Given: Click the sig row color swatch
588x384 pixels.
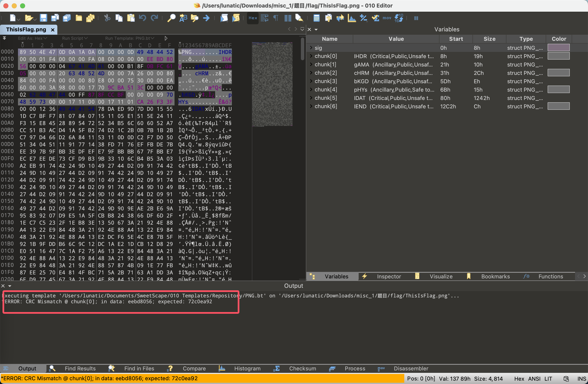Looking at the screenshot, I should (558, 48).
